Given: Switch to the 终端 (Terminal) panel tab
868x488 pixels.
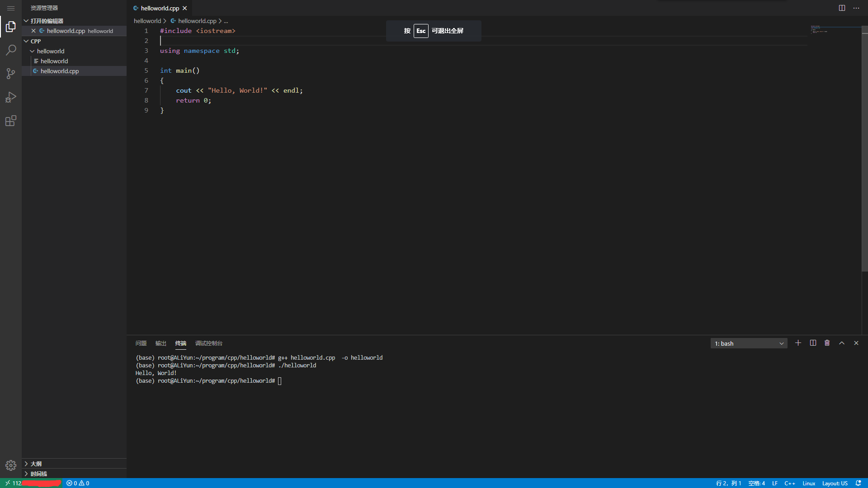Looking at the screenshot, I should 181,343.
